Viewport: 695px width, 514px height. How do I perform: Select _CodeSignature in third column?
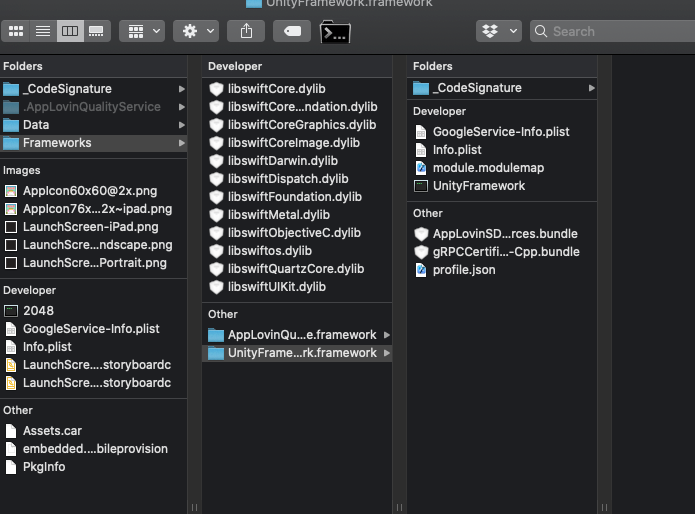(x=502, y=88)
